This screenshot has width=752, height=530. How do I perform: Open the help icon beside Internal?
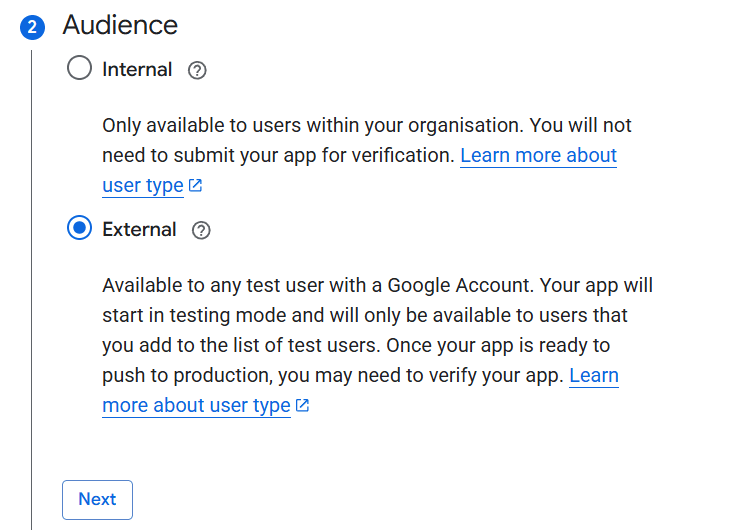click(x=197, y=70)
